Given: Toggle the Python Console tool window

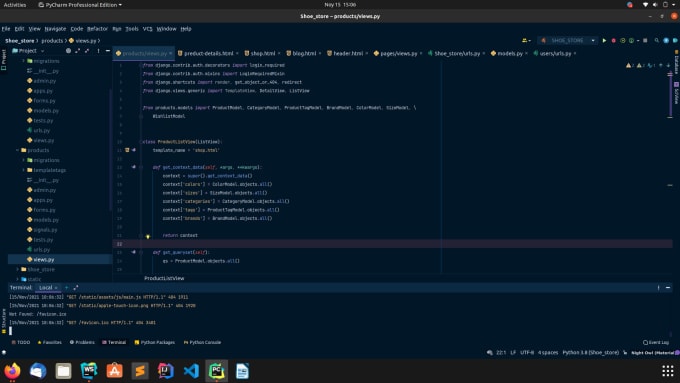Looking at the screenshot, I should pyautogui.click(x=202, y=342).
